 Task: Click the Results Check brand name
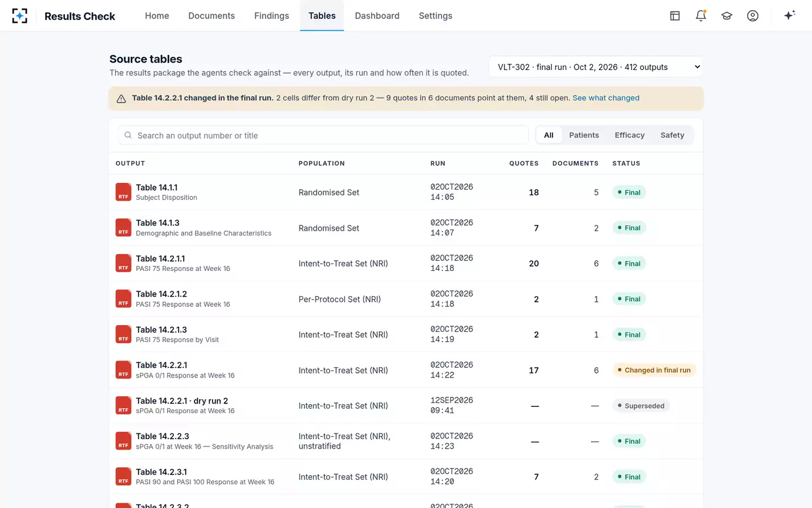[x=80, y=16]
